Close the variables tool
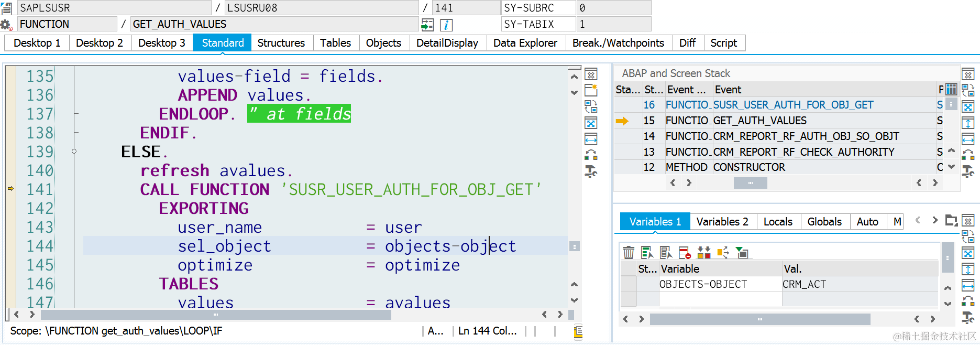Viewport: 980px width, 345px height. coord(968,221)
